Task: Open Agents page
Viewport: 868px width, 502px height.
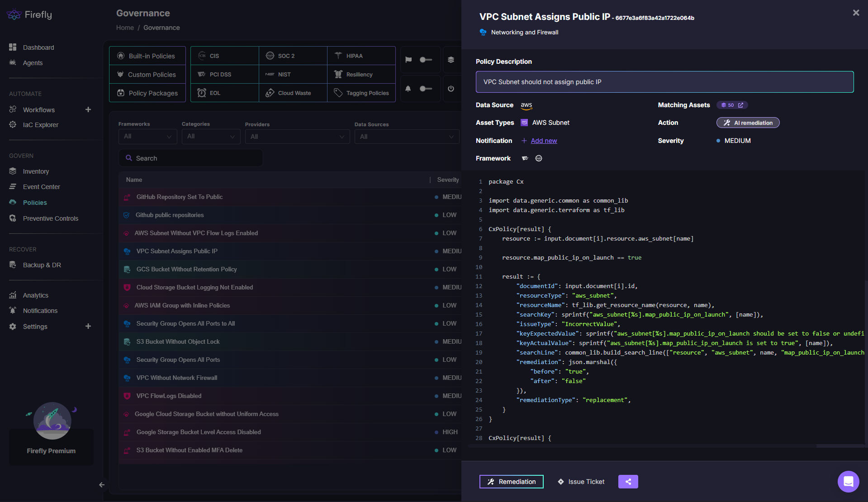Action: coord(33,63)
